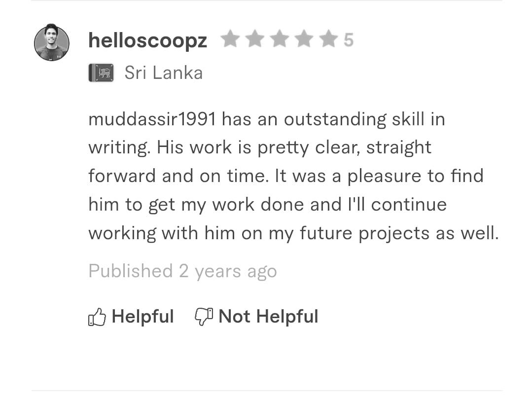Select the third rating star
The image size is (532, 401).
pos(279,39)
